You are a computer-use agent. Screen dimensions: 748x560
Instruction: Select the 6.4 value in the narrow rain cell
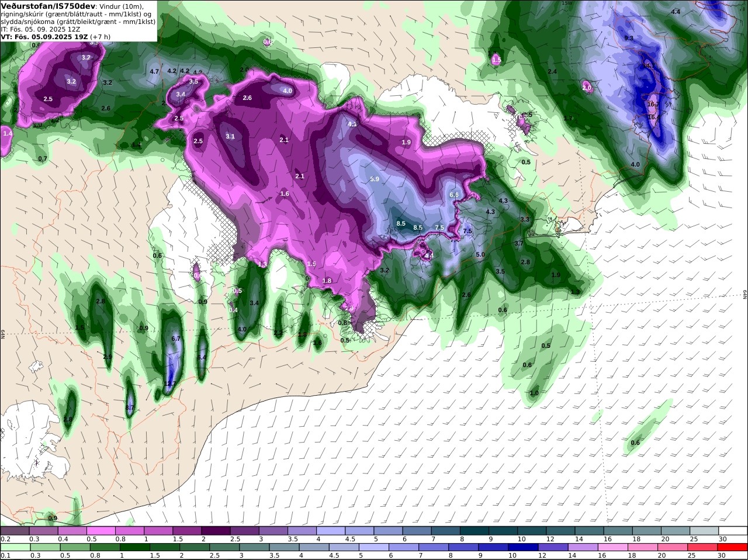[202, 357]
